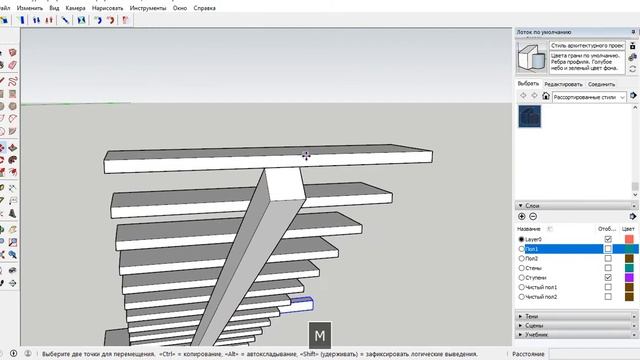
Task: Toggle visibility checkbox for Пол2 layer
Action: (x=608, y=258)
